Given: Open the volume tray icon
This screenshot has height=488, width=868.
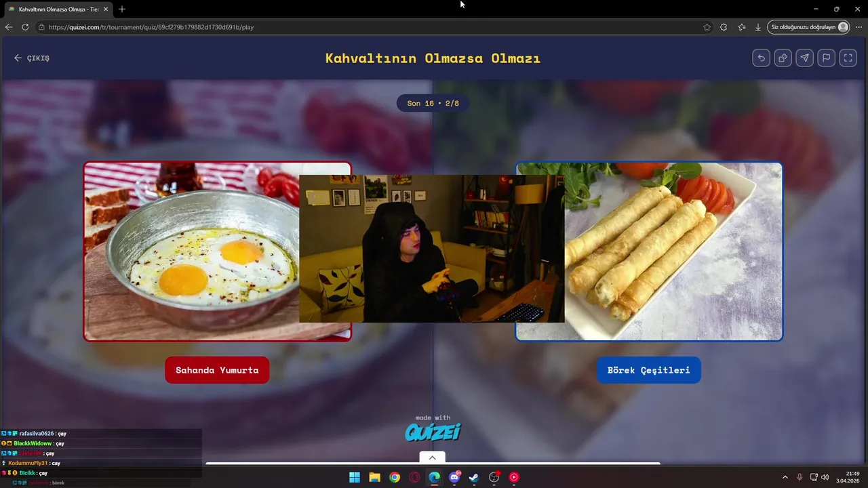Looking at the screenshot, I should 825,477.
